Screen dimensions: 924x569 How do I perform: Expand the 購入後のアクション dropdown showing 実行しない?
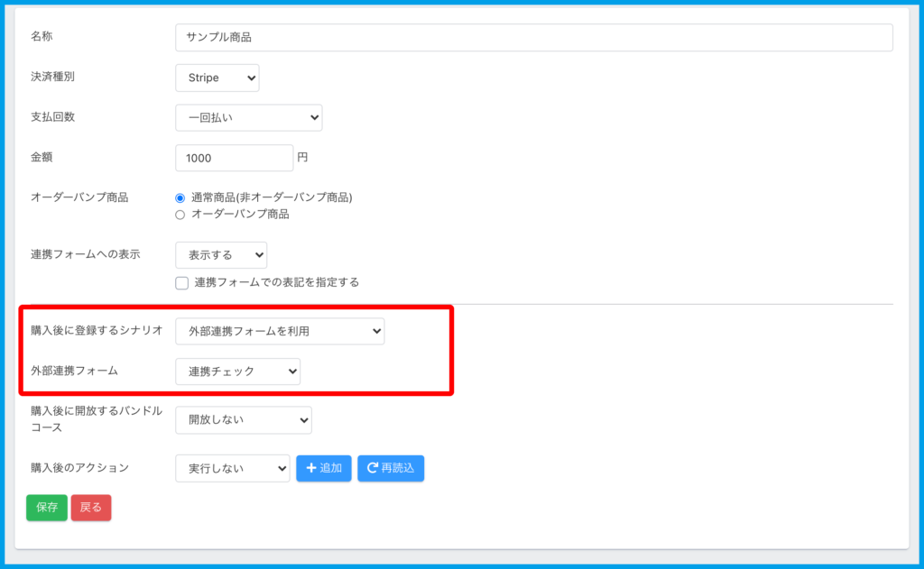tap(232, 468)
